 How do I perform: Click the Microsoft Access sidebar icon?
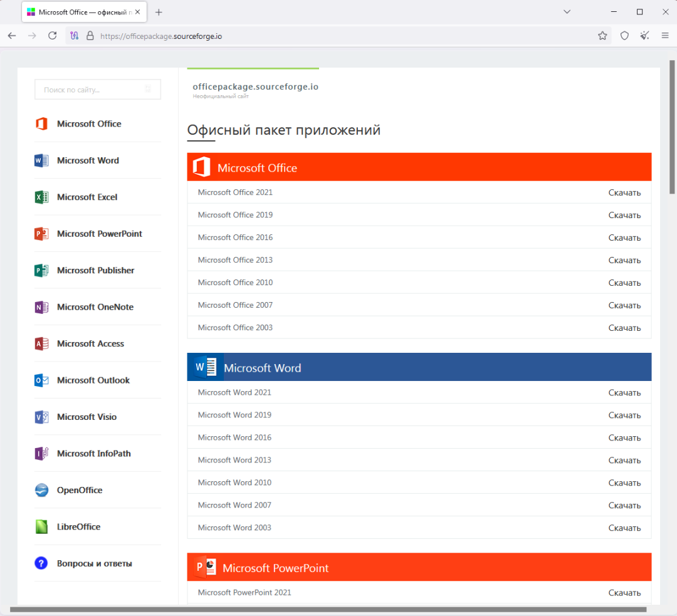pyautogui.click(x=41, y=344)
